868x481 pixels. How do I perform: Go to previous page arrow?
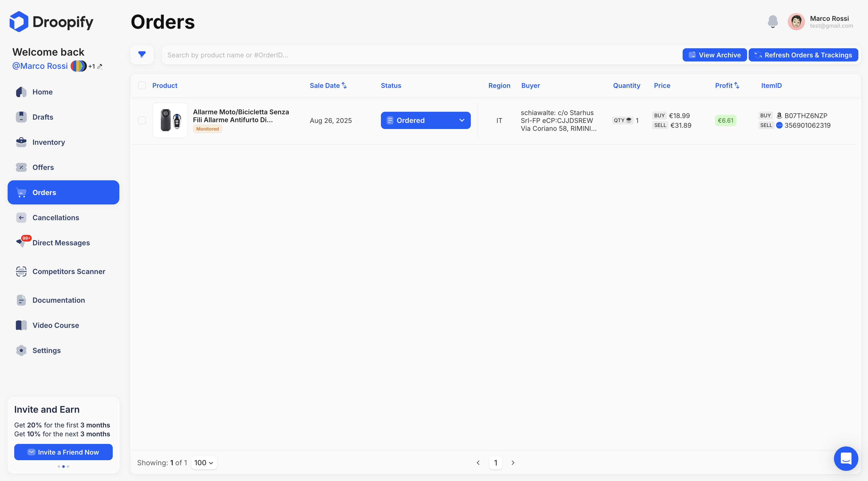(478, 463)
